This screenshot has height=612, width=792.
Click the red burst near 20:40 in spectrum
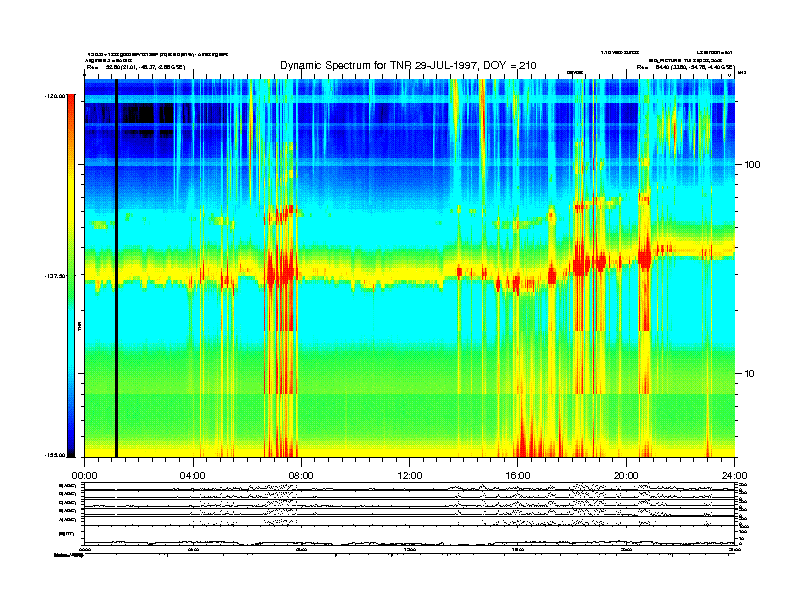click(x=644, y=254)
